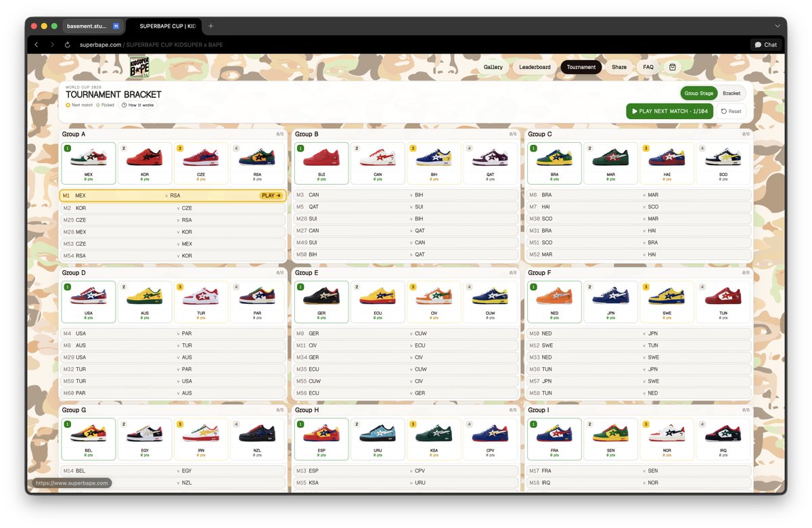Open match M5 QAT v SUI
The width and height of the screenshot is (812, 528).
pyautogui.click(x=406, y=207)
